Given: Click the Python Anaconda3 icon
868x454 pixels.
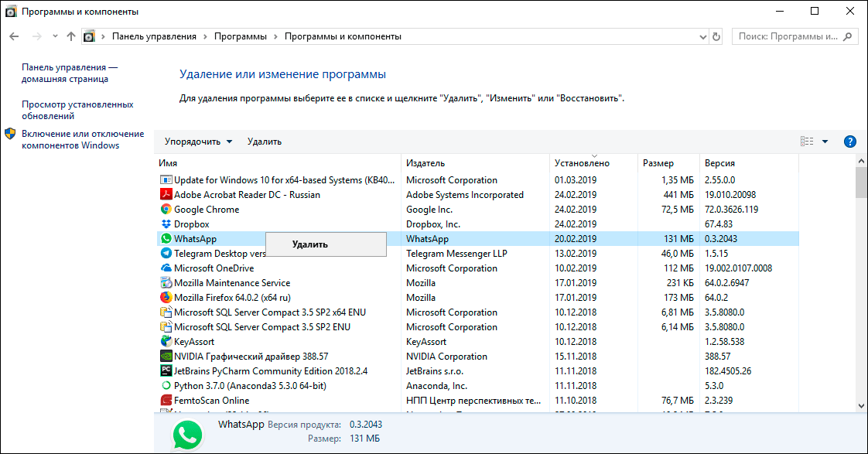Looking at the screenshot, I should pyautogui.click(x=166, y=385).
